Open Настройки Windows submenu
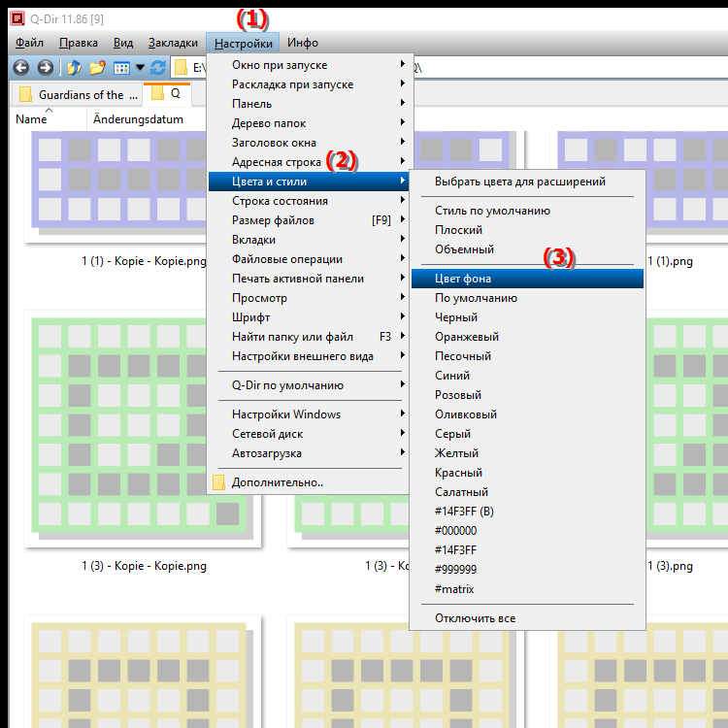The width and height of the screenshot is (728, 728). point(309,414)
